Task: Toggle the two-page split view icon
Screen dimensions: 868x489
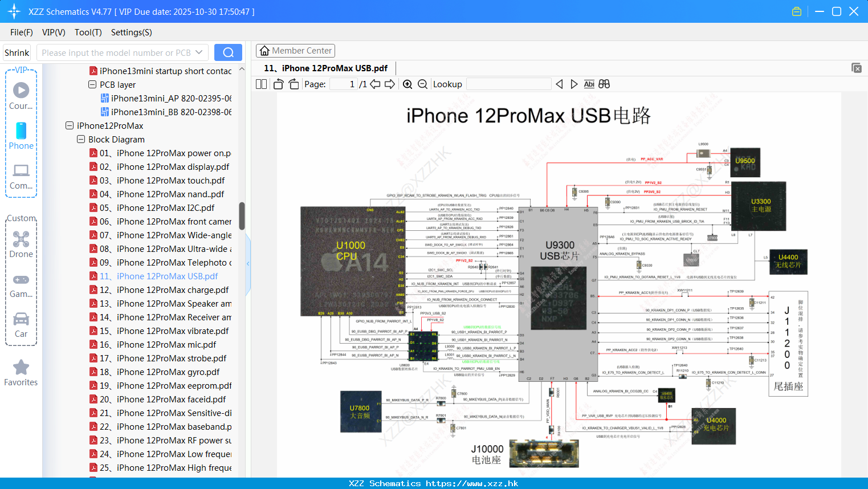Action: tap(261, 84)
